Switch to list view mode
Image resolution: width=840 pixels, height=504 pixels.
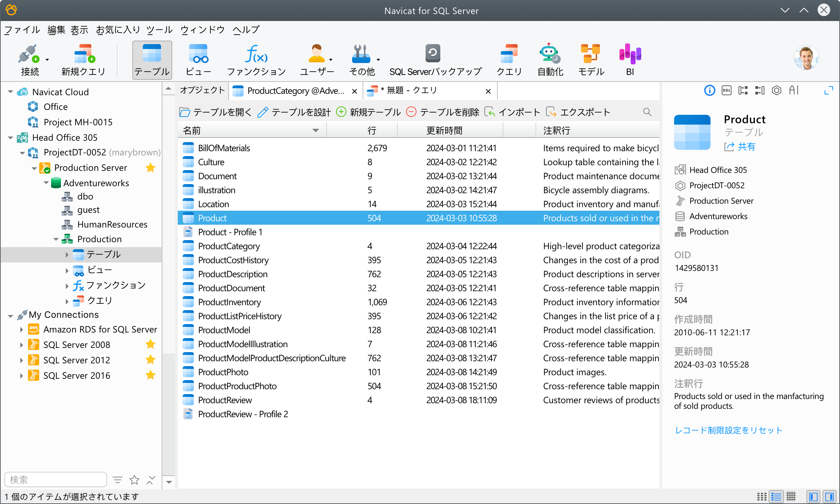pos(776,497)
